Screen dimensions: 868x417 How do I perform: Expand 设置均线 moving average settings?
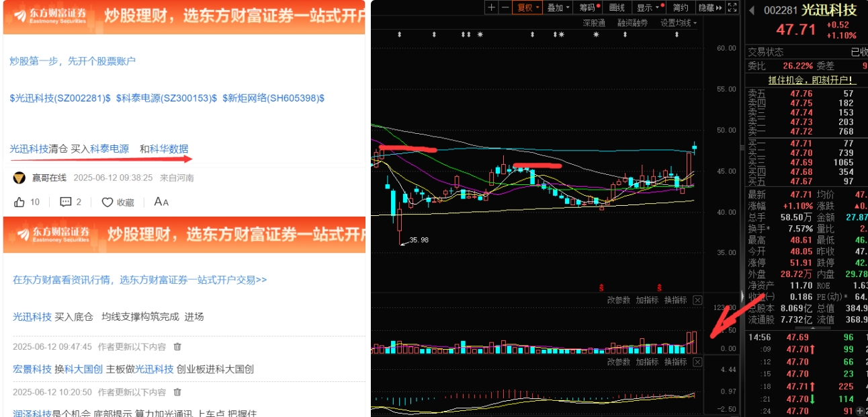point(679,23)
